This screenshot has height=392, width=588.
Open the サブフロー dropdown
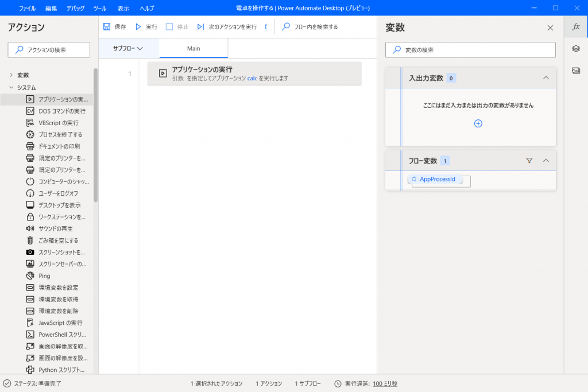pos(128,48)
